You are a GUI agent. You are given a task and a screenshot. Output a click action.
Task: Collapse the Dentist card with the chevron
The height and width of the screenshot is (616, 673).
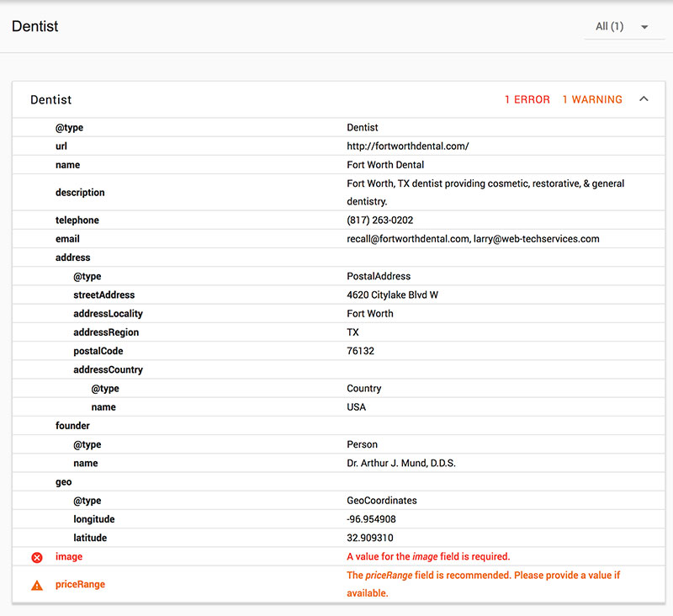click(644, 99)
